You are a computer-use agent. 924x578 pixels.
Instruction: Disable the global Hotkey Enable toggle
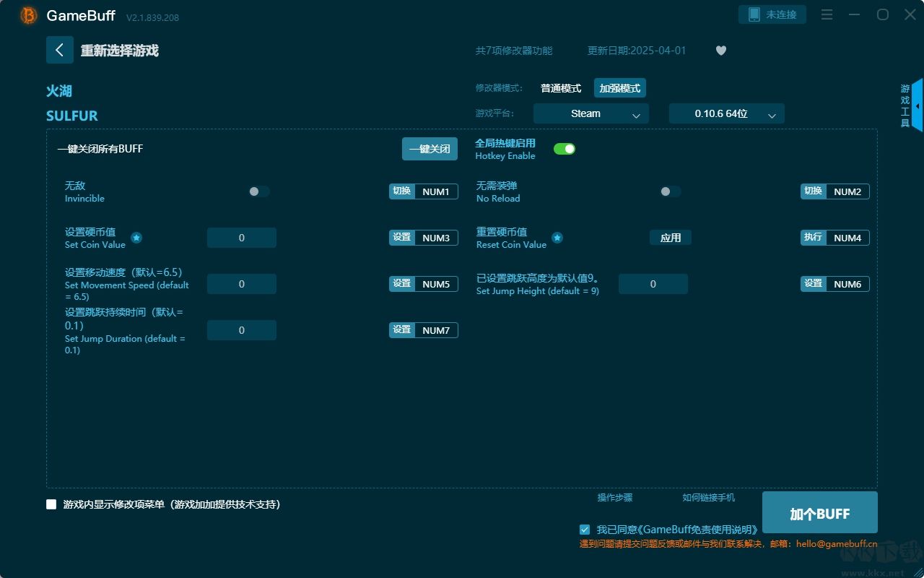point(565,149)
